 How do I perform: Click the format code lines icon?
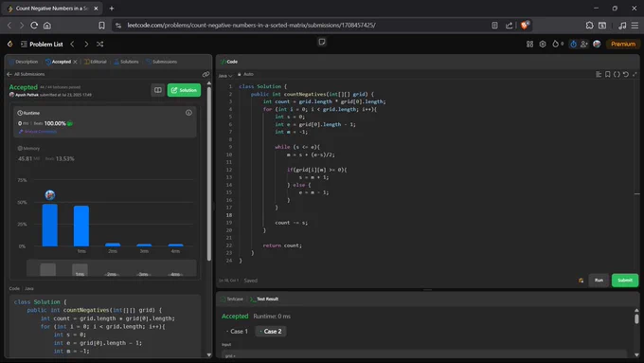tap(599, 75)
